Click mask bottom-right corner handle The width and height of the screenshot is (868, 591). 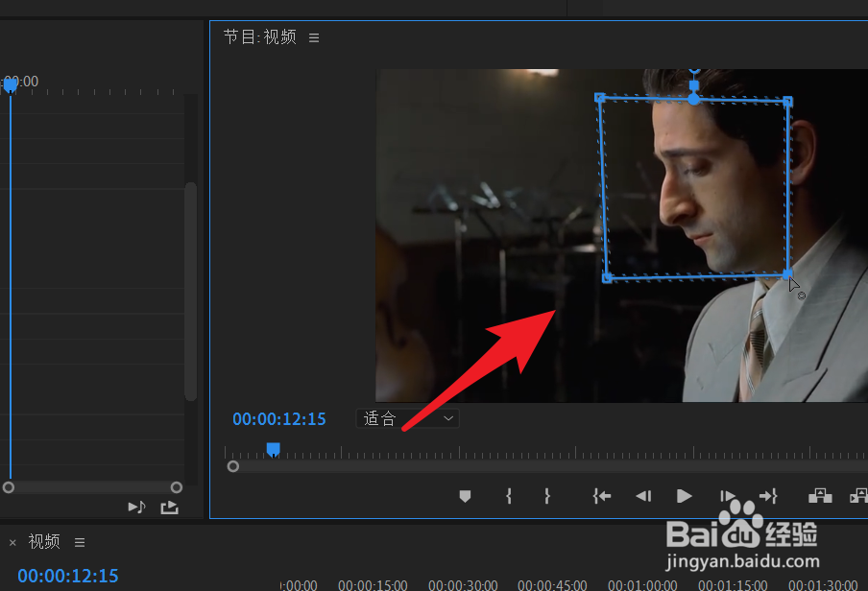click(787, 274)
